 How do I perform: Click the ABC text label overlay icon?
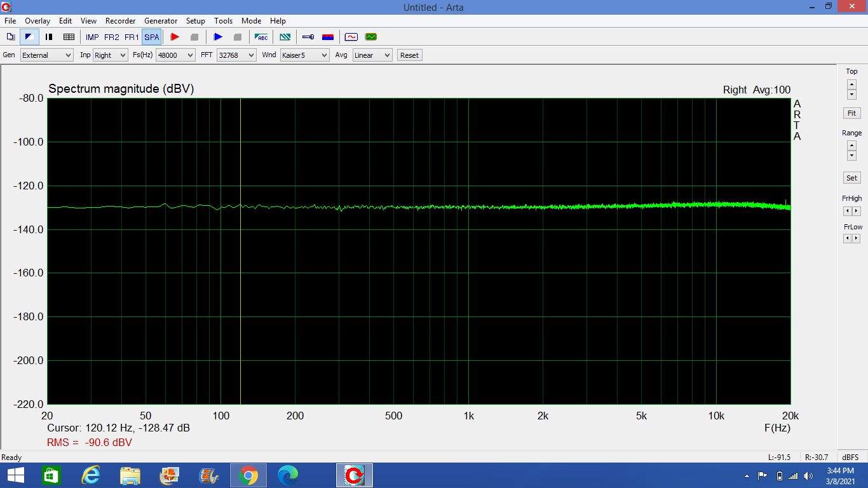pos(261,37)
